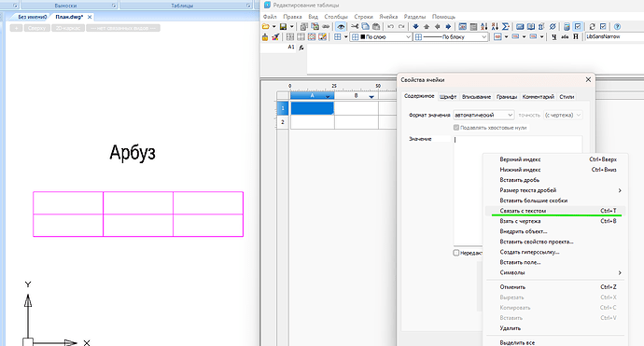This screenshot has height=346, width=644.
Task: Switch to the Комментарий tab
Action: [x=538, y=97]
